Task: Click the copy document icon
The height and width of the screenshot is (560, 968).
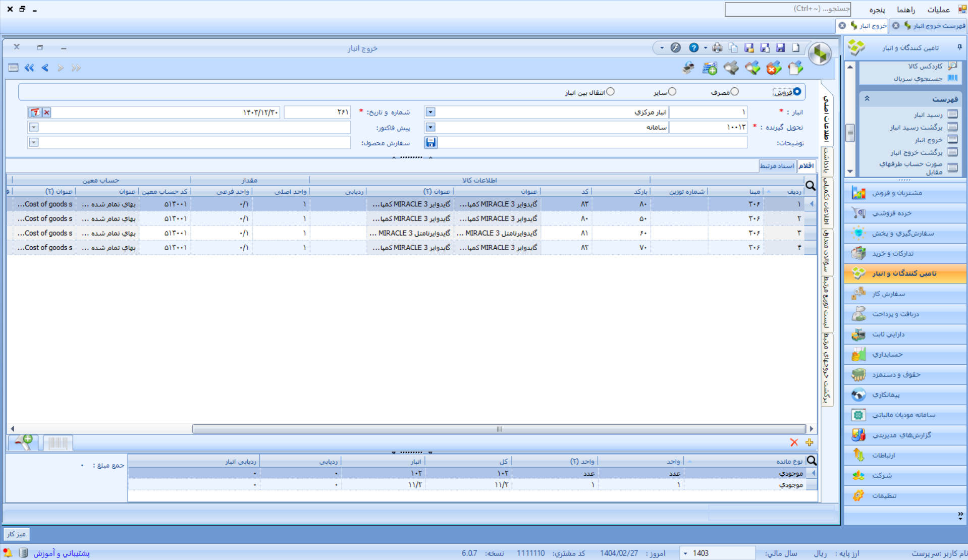Action: coord(733,48)
